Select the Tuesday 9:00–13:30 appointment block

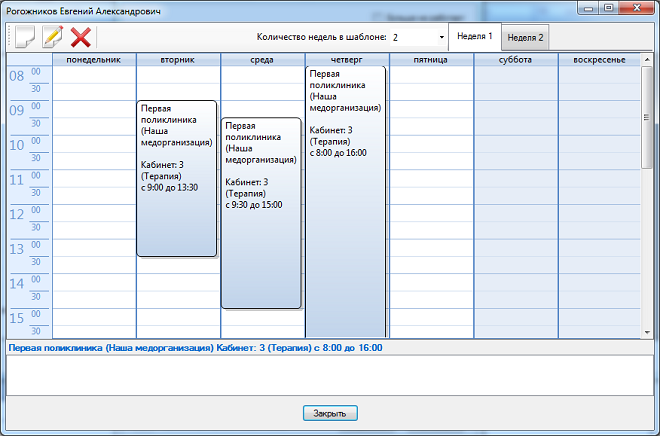coord(176,178)
